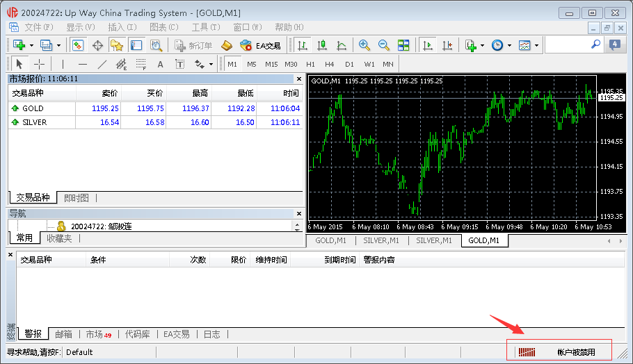Viewport: 633px width, 364px height.
Task: Switch timeframe to H1
Action: [x=310, y=64]
